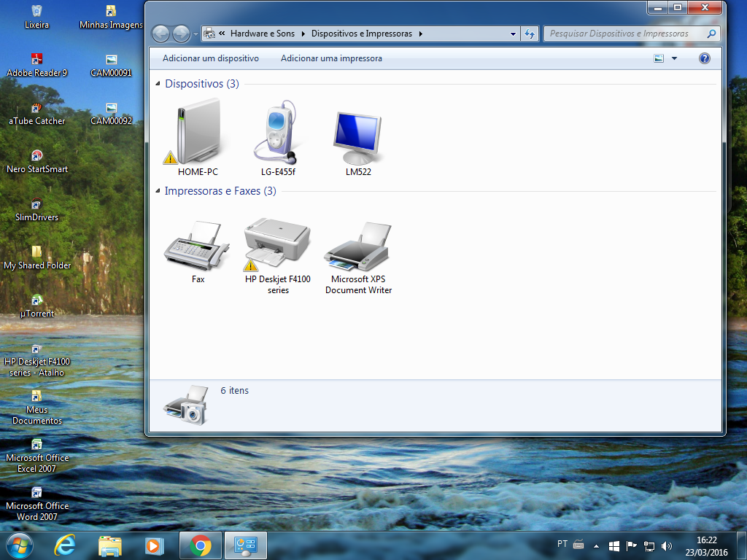747x560 pixels.
Task: Click the Nero StartSmart desktop shortcut
Action: tap(36, 161)
